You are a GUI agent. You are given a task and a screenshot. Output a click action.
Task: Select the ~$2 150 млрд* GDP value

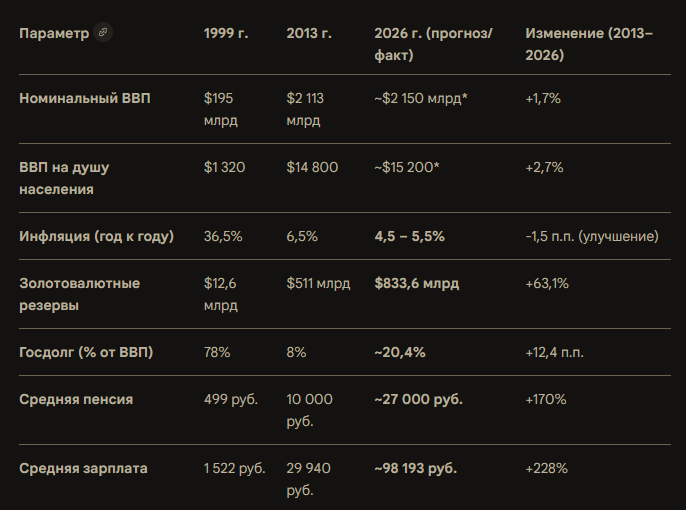click(x=422, y=98)
